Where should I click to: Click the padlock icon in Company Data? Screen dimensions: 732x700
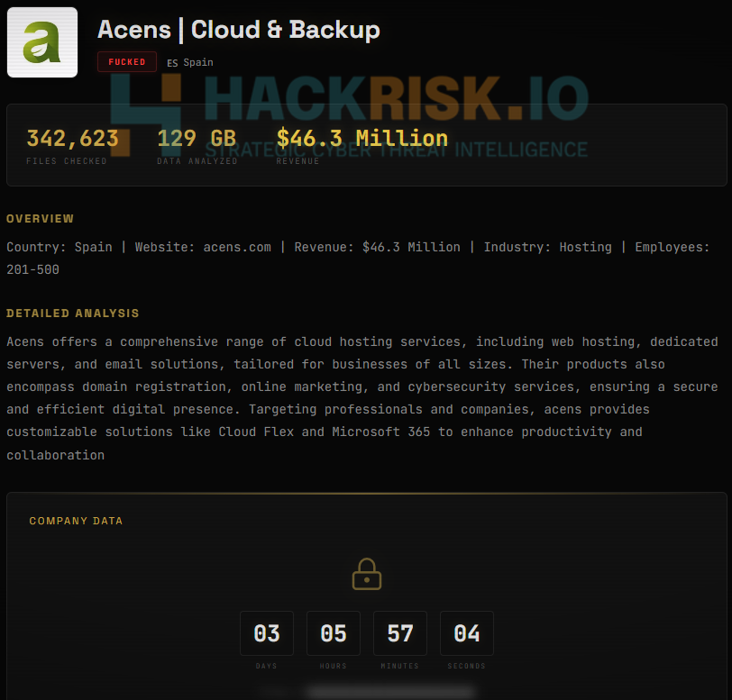click(367, 574)
